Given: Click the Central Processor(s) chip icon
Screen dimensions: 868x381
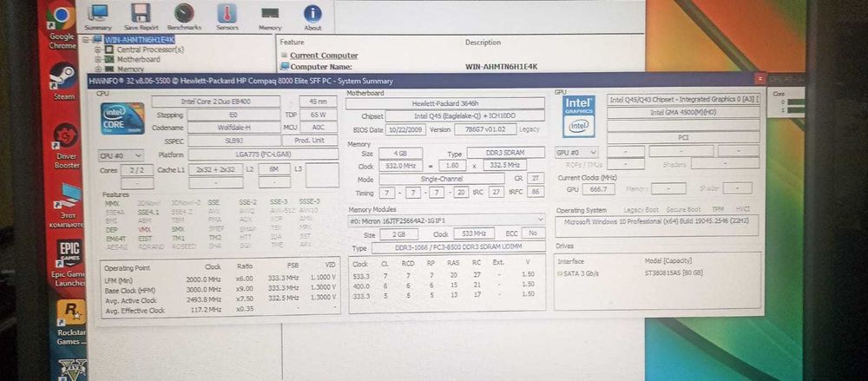Looking at the screenshot, I should (108, 49).
